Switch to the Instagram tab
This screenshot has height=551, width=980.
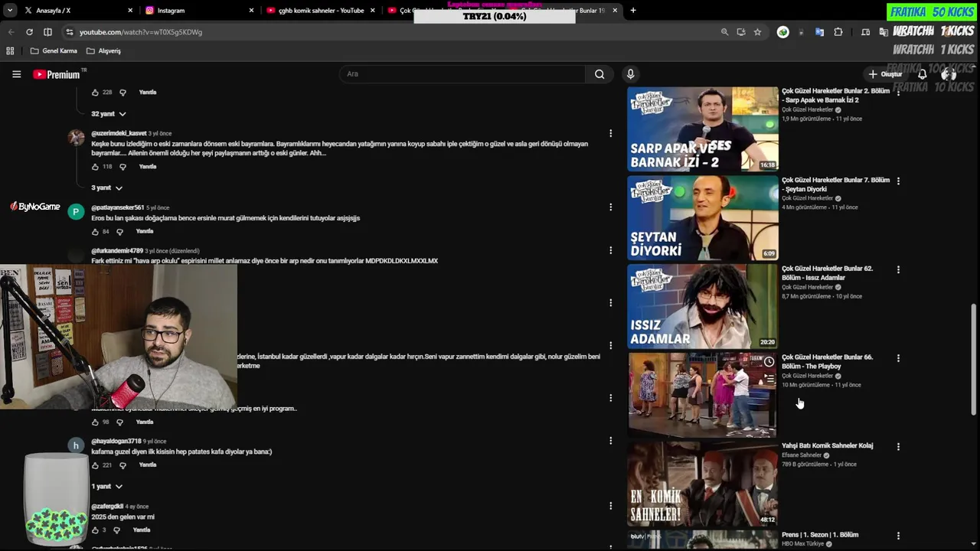[x=199, y=11]
